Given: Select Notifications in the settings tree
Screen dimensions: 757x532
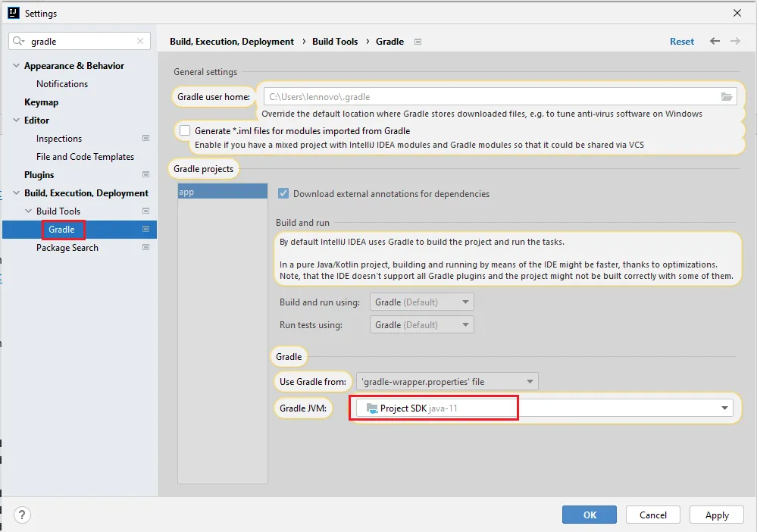Looking at the screenshot, I should tap(62, 83).
